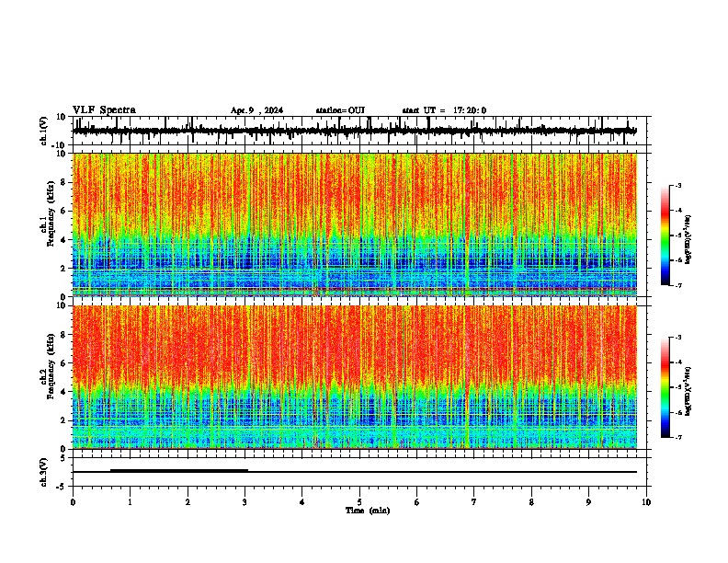The image size is (728, 563).
Task: Click the time axis tick label '10'
Action: point(646,502)
